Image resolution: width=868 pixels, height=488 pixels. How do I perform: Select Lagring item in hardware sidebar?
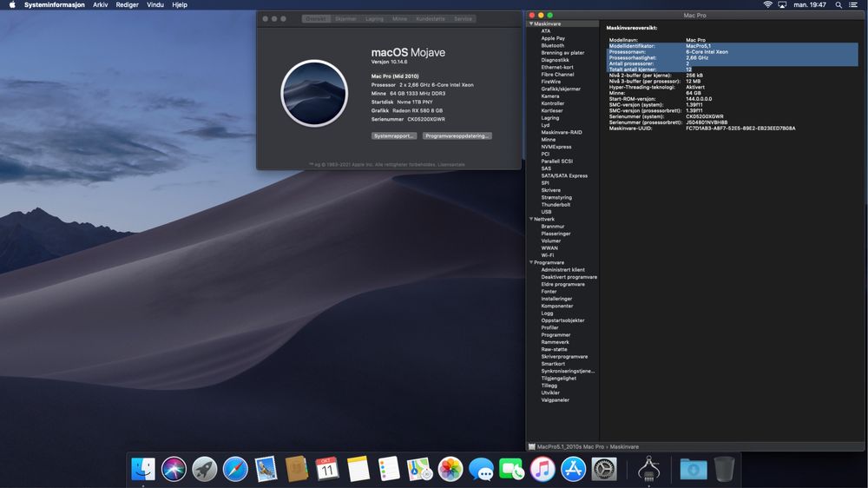549,118
